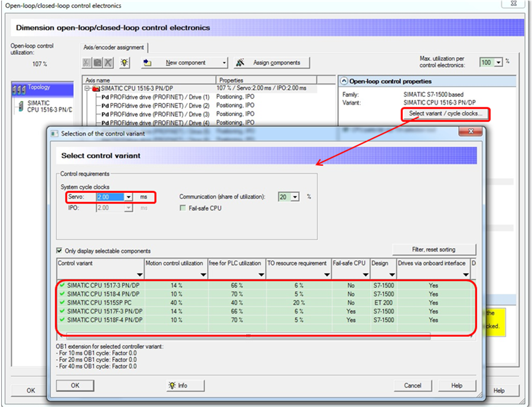This screenshot has width=532, height=407.
Task: Click the Properties column header
Action: 266,80
